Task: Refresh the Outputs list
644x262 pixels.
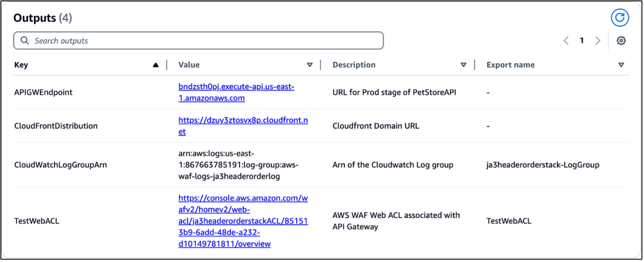Action: [x=620, y=18]
